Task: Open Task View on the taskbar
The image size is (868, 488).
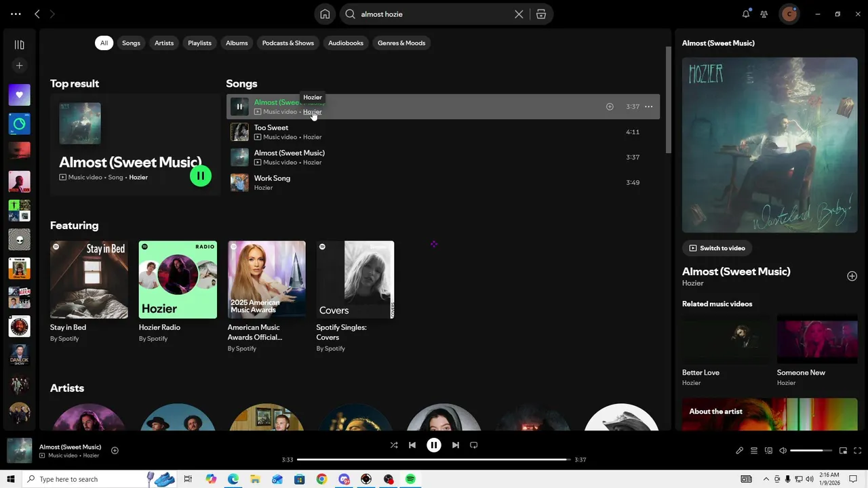Action: (188, 479)
